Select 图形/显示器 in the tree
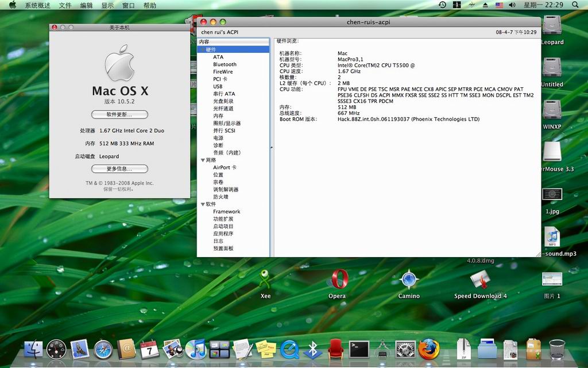Image resolution: width=588 pixels, height=368 pixels. click(227, 123)
